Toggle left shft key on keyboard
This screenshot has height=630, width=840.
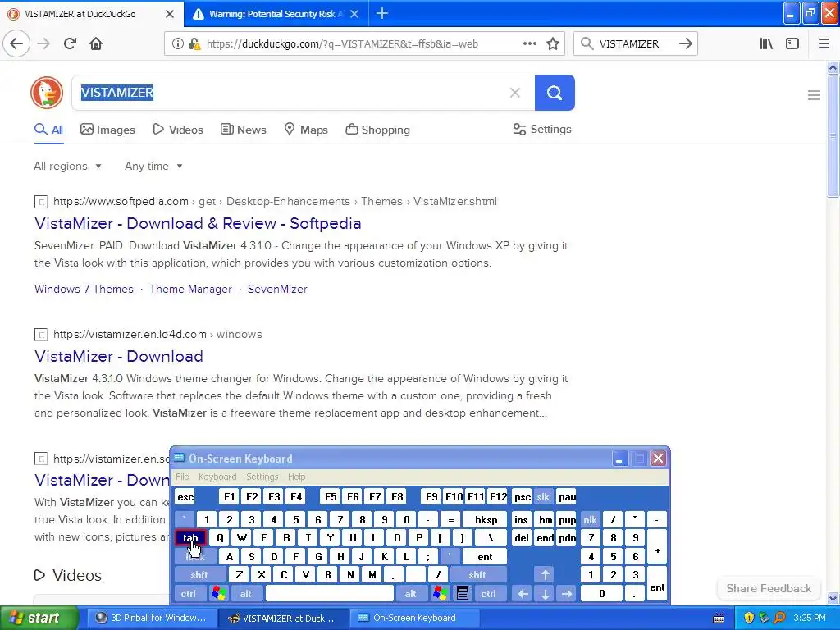[199, 575]
